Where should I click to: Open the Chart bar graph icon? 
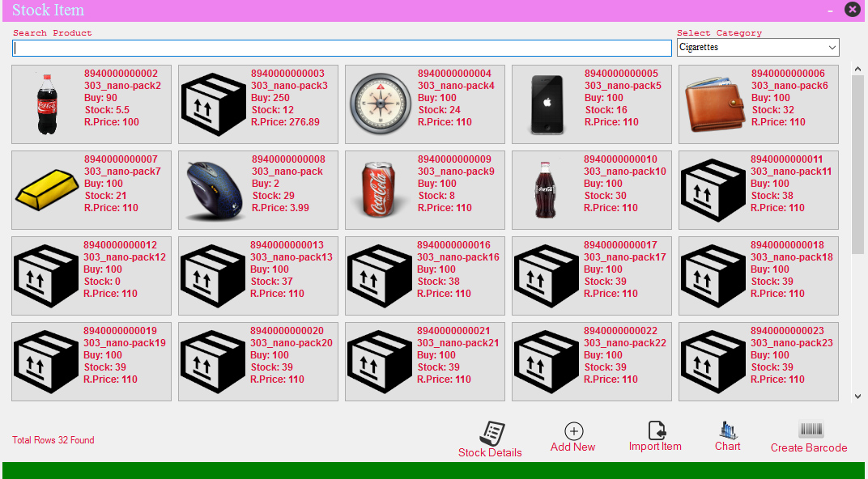point(728,430)
